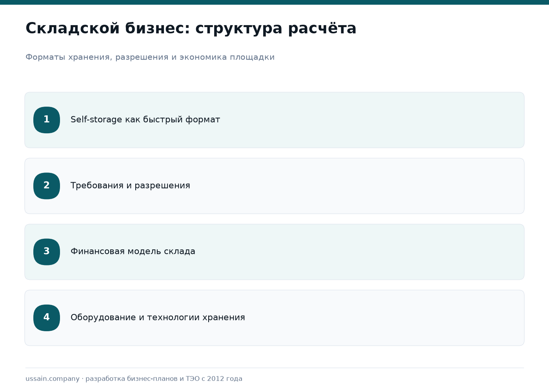
Task: Click the ussain.company footer text
Action: point(134,379)
